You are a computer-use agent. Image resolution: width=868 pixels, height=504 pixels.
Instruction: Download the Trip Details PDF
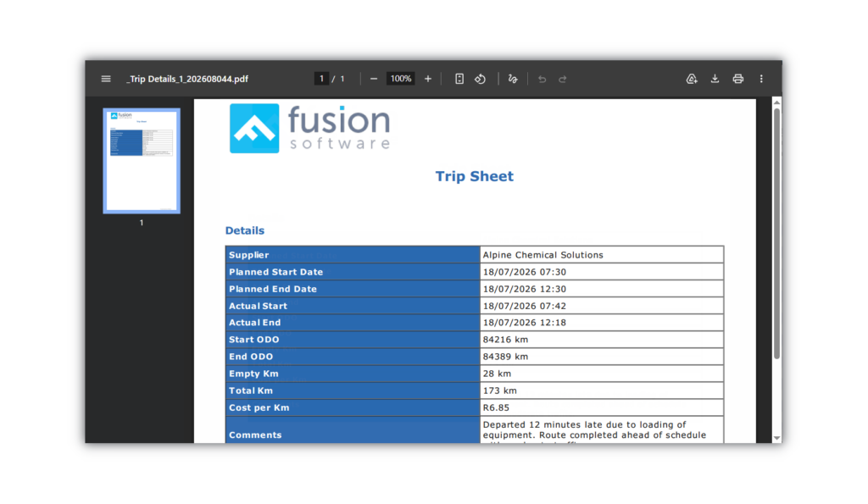(x=715, y=79)
